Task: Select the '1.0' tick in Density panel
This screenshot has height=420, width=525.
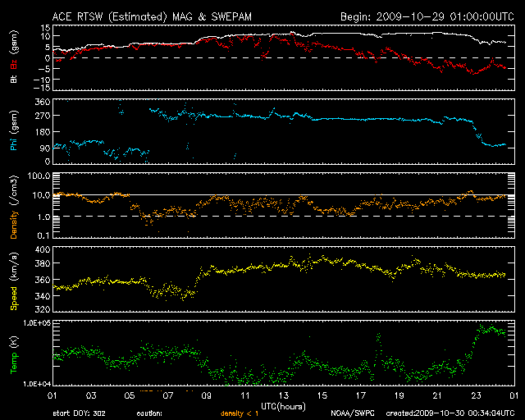Action: pos(43,217)
